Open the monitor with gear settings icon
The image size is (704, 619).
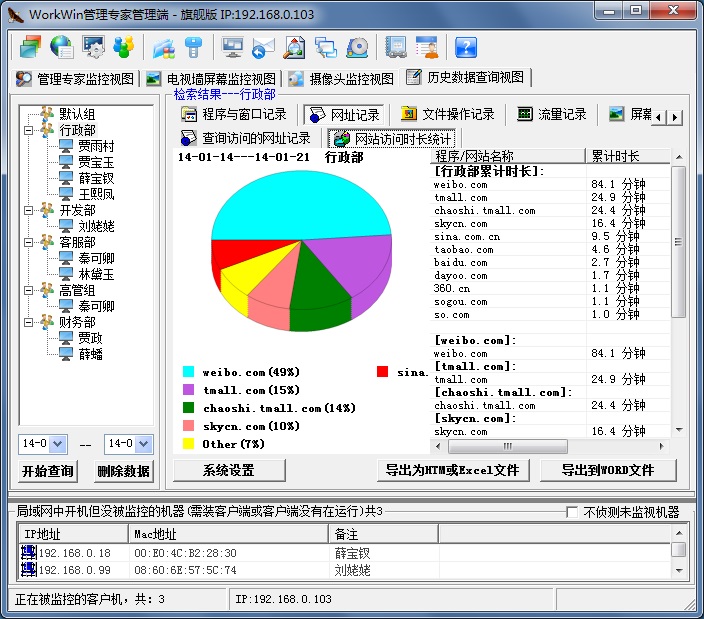point(93,47)
